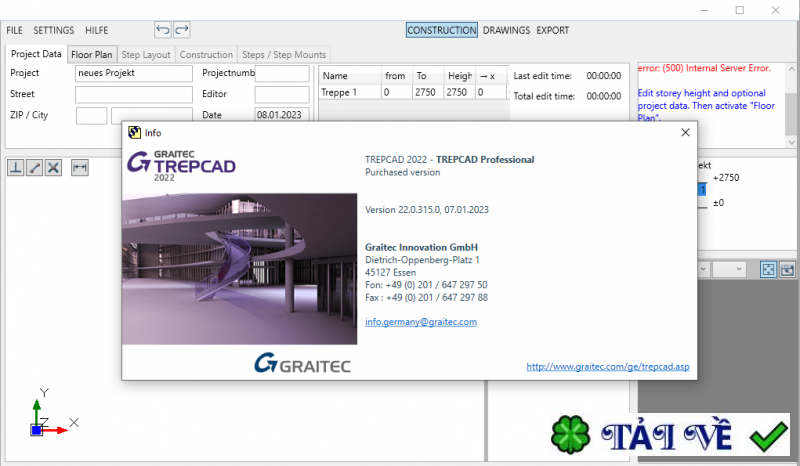Click the Projectnumber input field
The width and height of the screenshot is (800, 466).
coord(282,73)
